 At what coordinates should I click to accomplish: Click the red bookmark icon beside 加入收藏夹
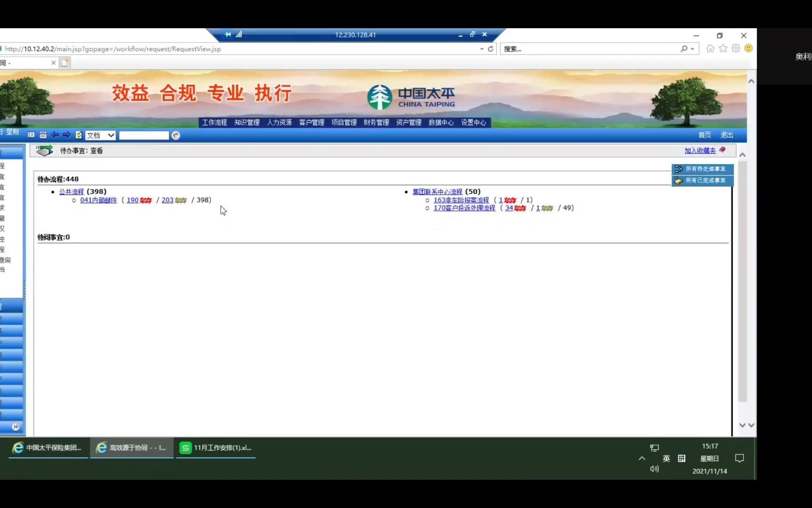722,150
